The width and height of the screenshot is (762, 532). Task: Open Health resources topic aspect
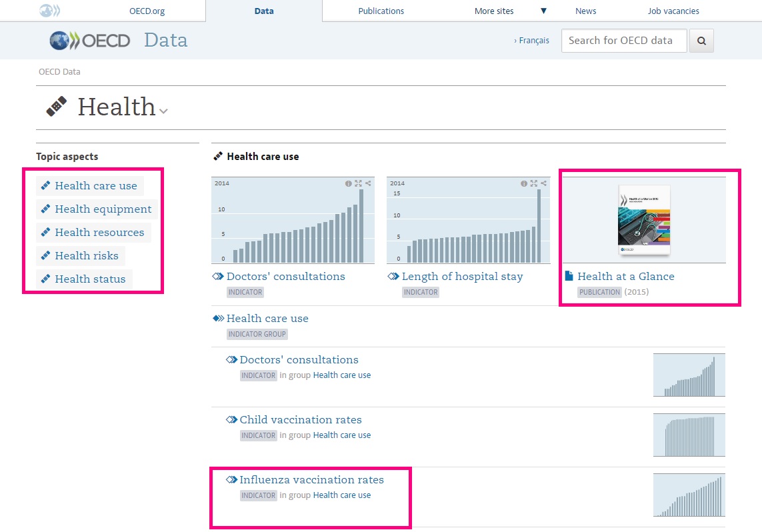[x=99, y=232]
